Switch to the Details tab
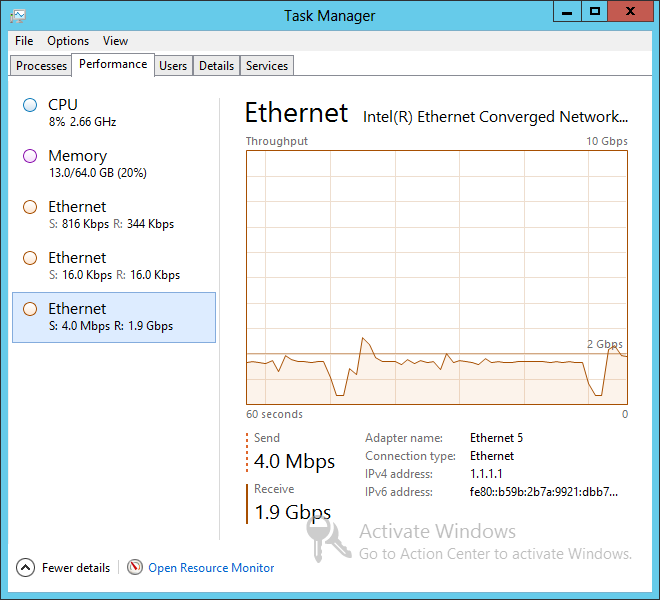Screen dimensions: 660x600 216,66
